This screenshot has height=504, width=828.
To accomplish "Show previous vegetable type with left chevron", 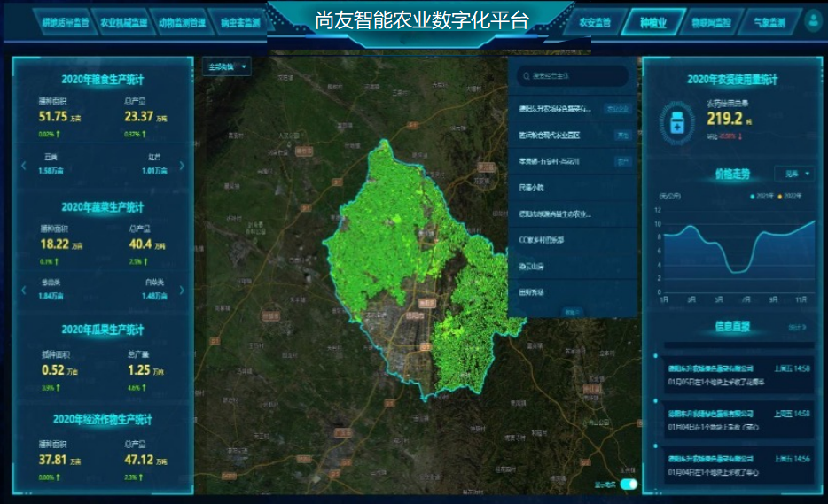I will [24, 291].
